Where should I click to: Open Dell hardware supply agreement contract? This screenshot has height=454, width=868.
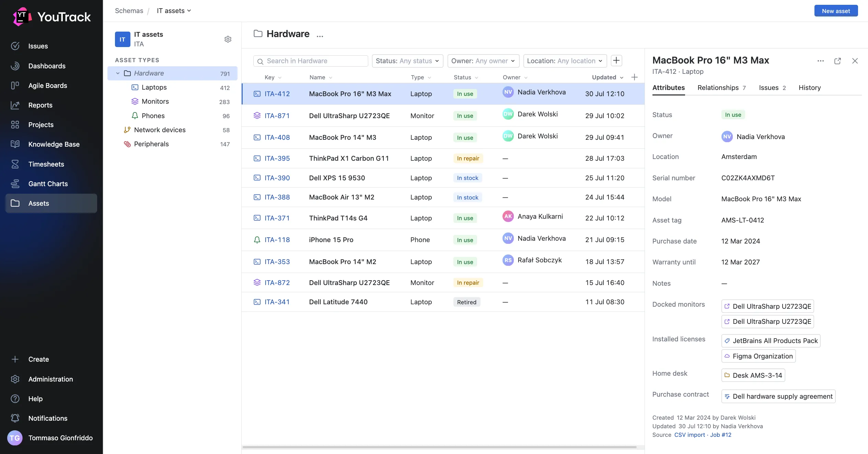pyautogui.click(x=778, y=396)
